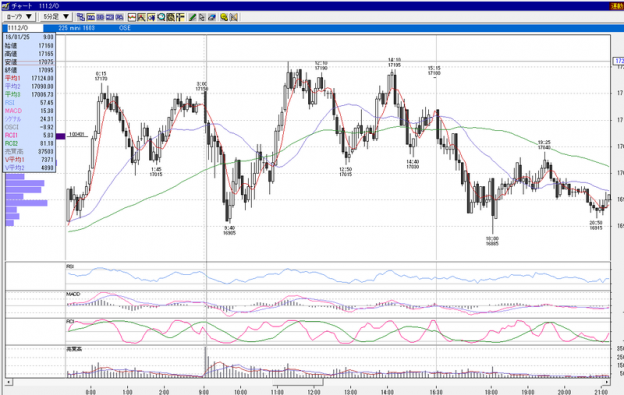Click the left scroll arrow of horizontal scrollbar
Screen dimensions: 624x395
pyautogui.click(x=8, y=382)
